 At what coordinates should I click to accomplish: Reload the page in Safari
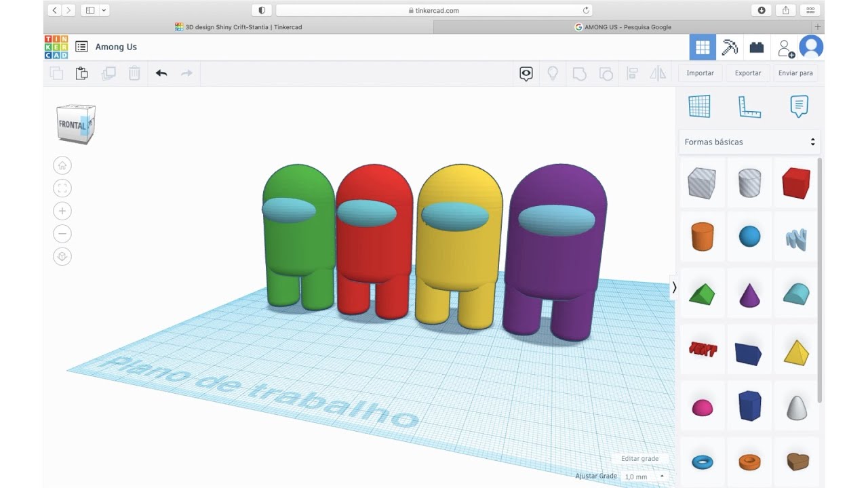[x=586, y=10]
